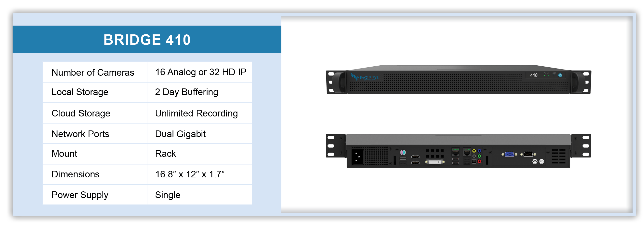Click the blue VGA port on rear panel

509,154
